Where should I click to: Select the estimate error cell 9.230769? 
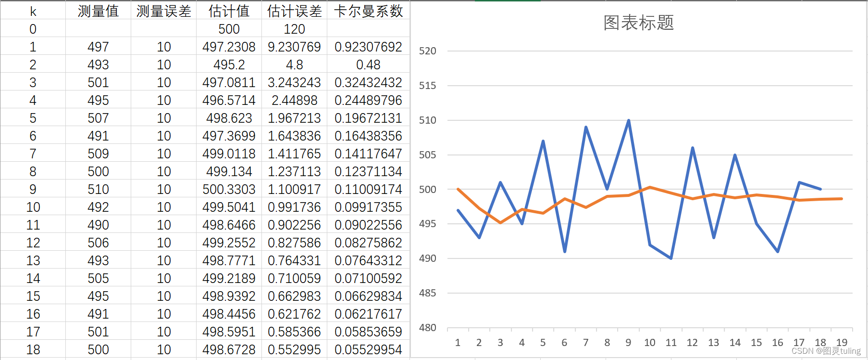[294, 47]
